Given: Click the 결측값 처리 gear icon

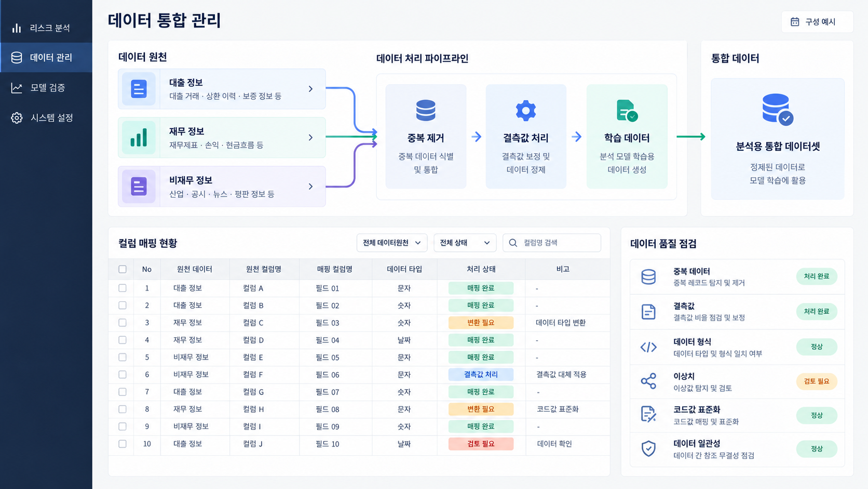Looking at the screenshot, I should tap(525, 110).
